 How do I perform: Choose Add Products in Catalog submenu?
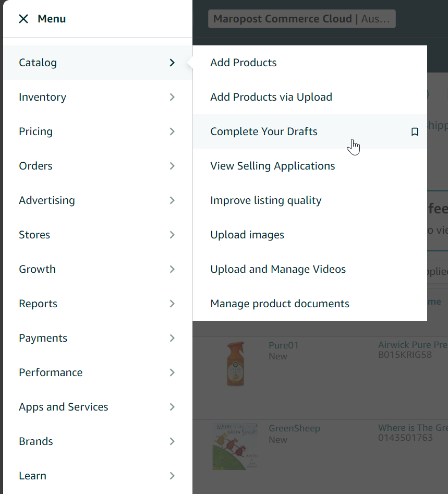coord(310,63)
